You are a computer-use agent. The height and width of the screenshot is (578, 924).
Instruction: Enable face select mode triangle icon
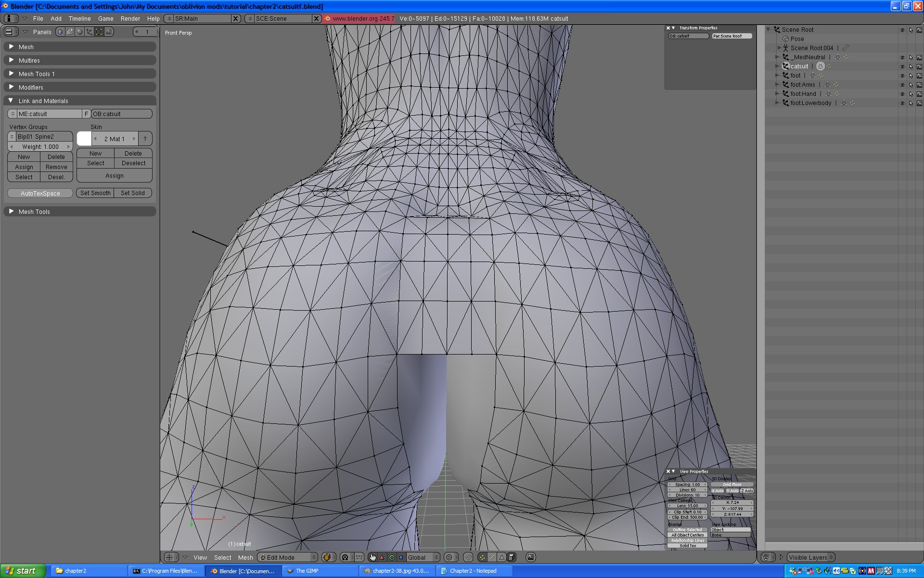pos(501,557)
